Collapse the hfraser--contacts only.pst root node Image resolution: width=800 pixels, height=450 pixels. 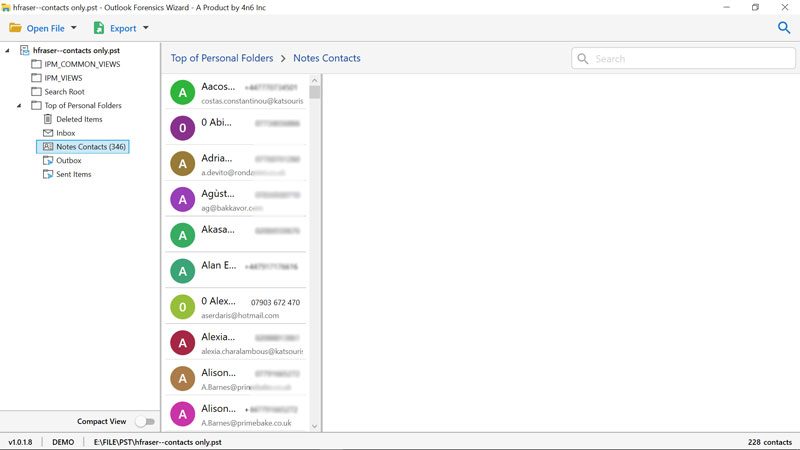click(7, 51)
